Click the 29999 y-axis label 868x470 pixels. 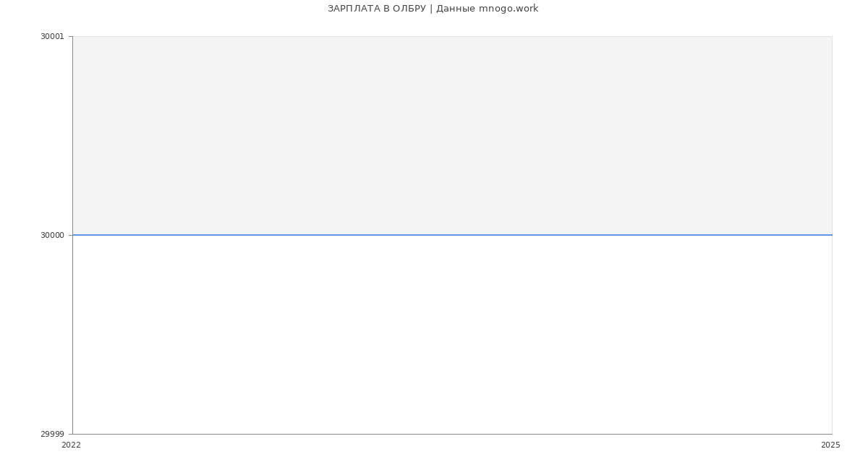52,434
